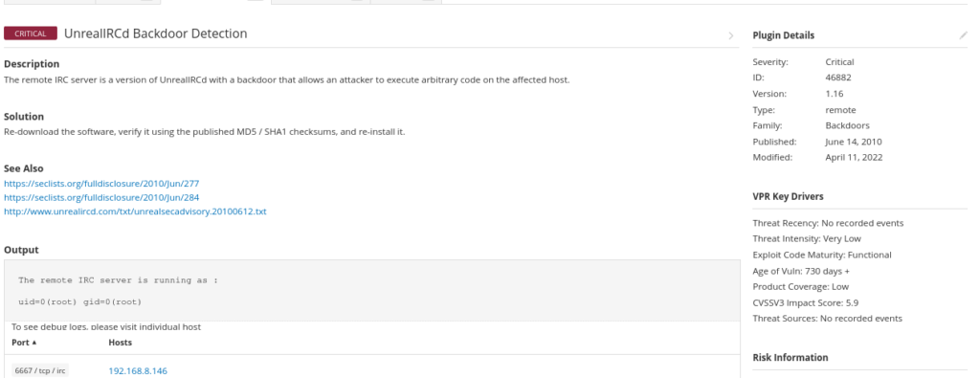Screen dimensions: 980x378
Task: Click the plugin ID value 46882
Action: click(x=838, y=78)
